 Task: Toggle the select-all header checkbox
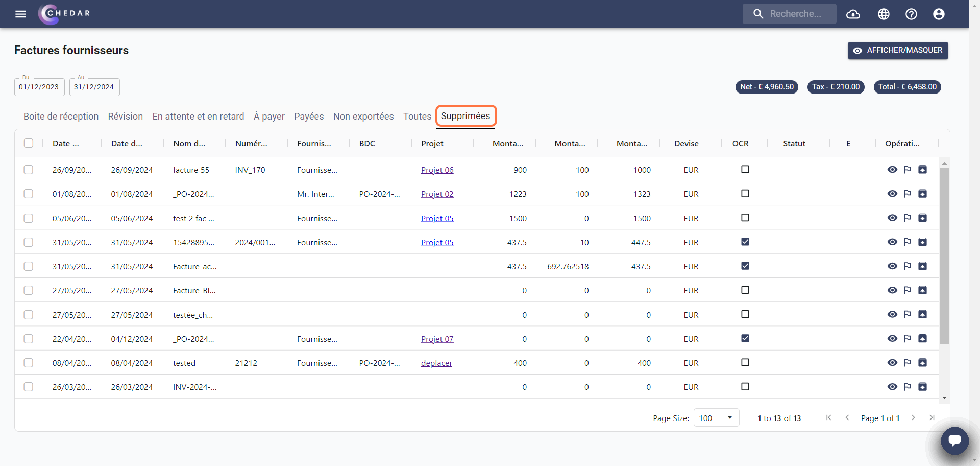(x=29, y=143)
